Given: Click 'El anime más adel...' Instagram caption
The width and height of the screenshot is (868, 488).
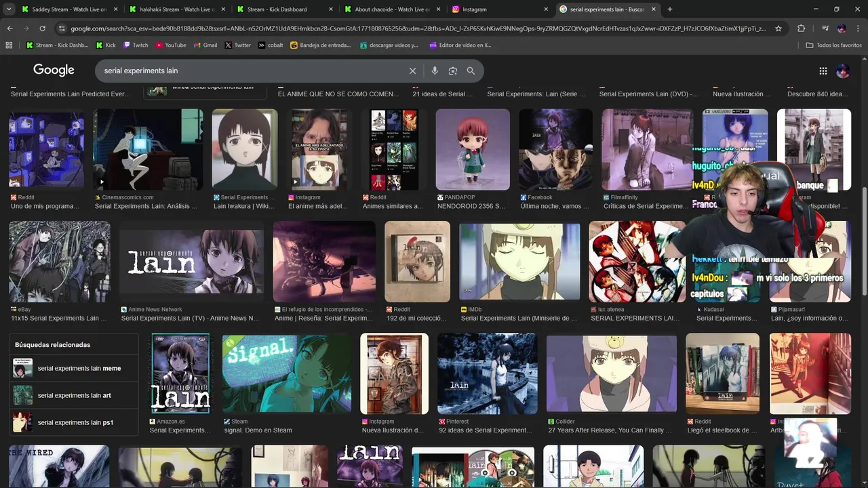Looking at the screenshot, I should (317, 206).
